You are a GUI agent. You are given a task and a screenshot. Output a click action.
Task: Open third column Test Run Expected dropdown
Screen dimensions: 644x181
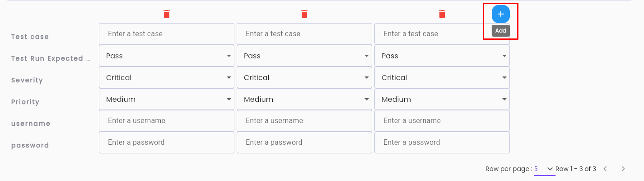442,56
